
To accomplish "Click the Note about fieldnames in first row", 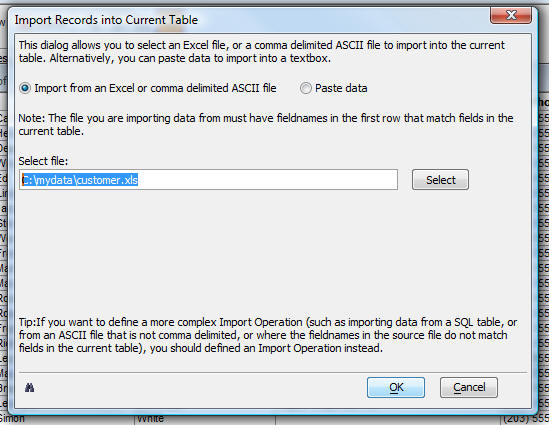I will point(266,124).
